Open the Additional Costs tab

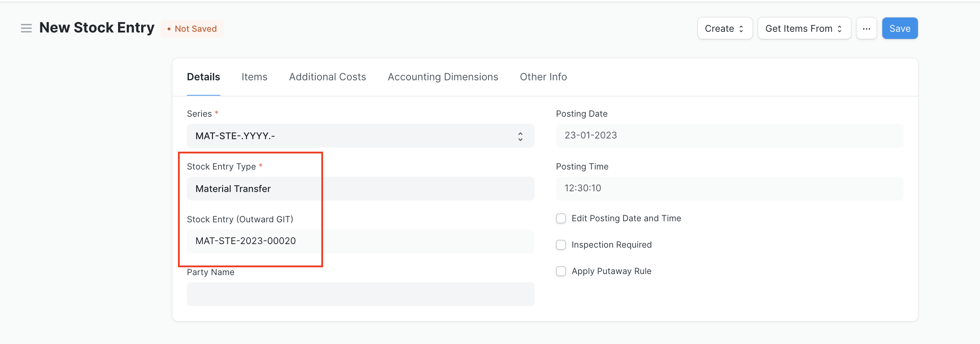(x=327, y=77)
